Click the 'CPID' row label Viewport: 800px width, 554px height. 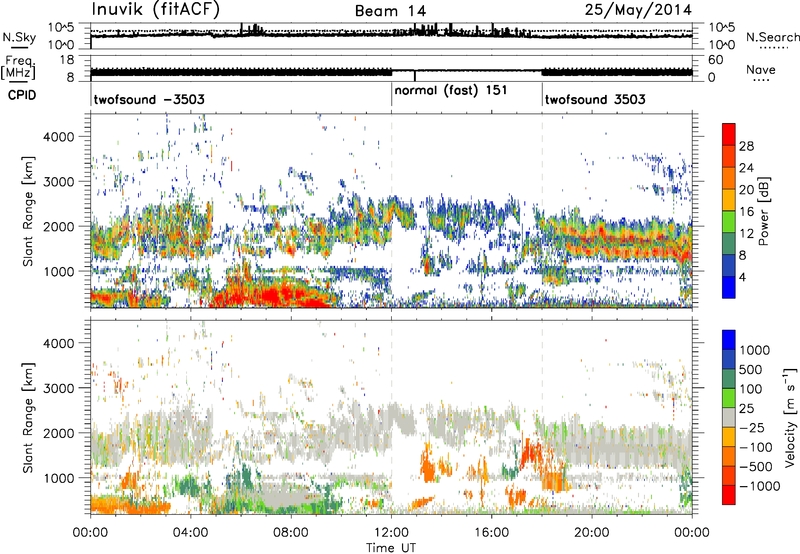coord(22,95)
